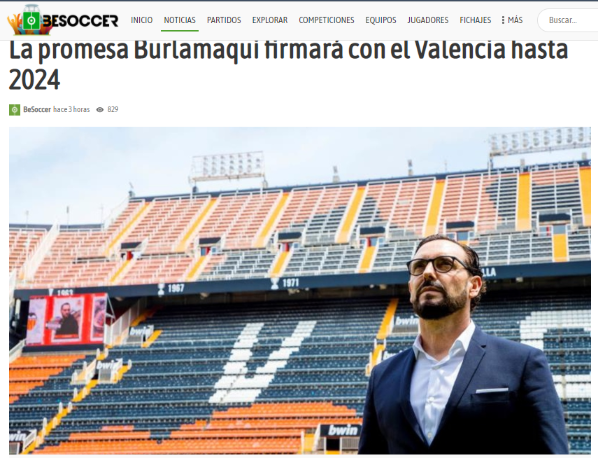Click the BeSoccer author avatar icon
This screenshot has width=598, height=458.
[14, 110]
